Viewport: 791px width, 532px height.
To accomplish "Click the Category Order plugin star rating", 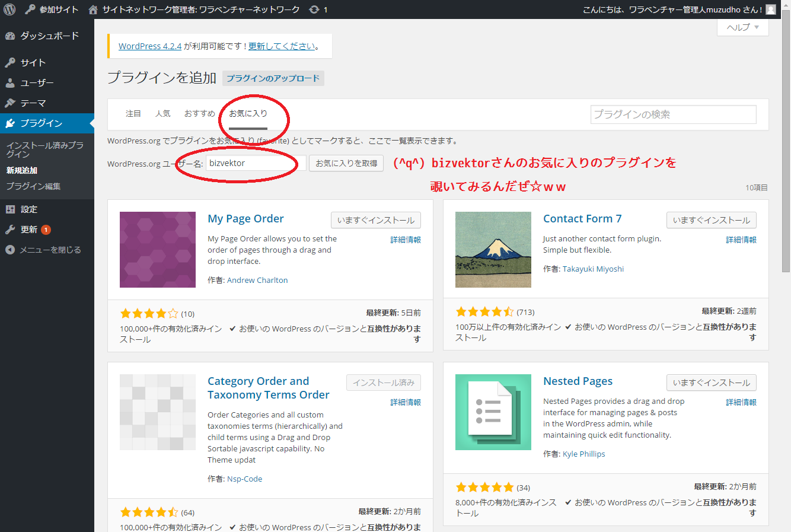I will [x=149, y=512].
